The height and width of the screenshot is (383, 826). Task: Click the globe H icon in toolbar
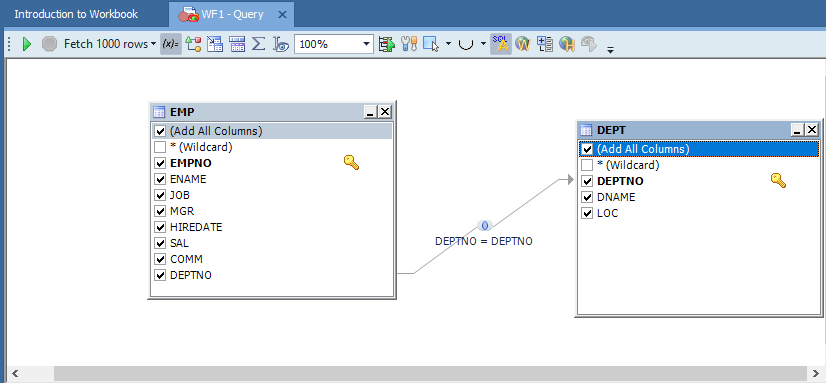point(567,44)
